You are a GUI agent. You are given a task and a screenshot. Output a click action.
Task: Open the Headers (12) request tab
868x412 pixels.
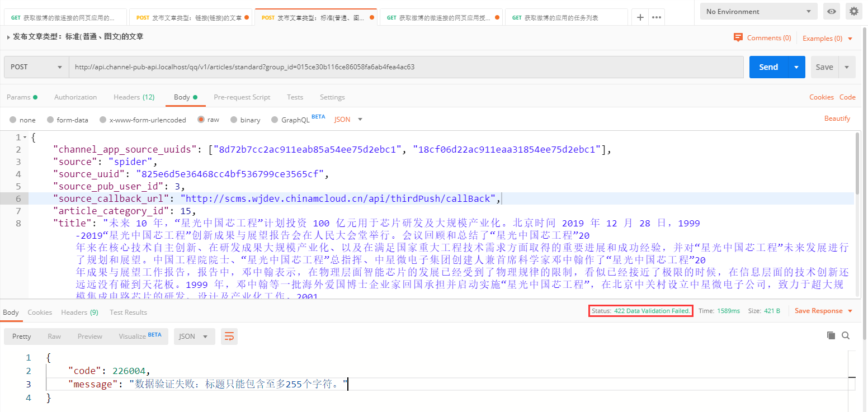[x=134, y=97]
